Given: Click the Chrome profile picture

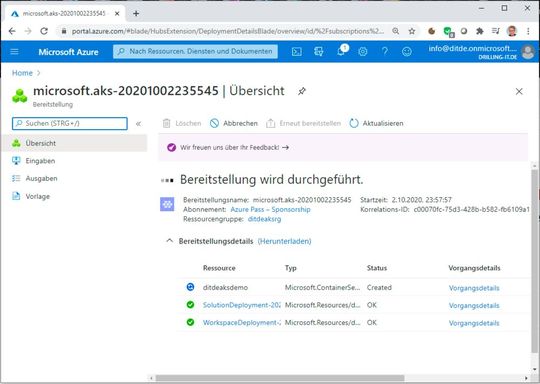Looking at the screenshot, I should 512,31.
